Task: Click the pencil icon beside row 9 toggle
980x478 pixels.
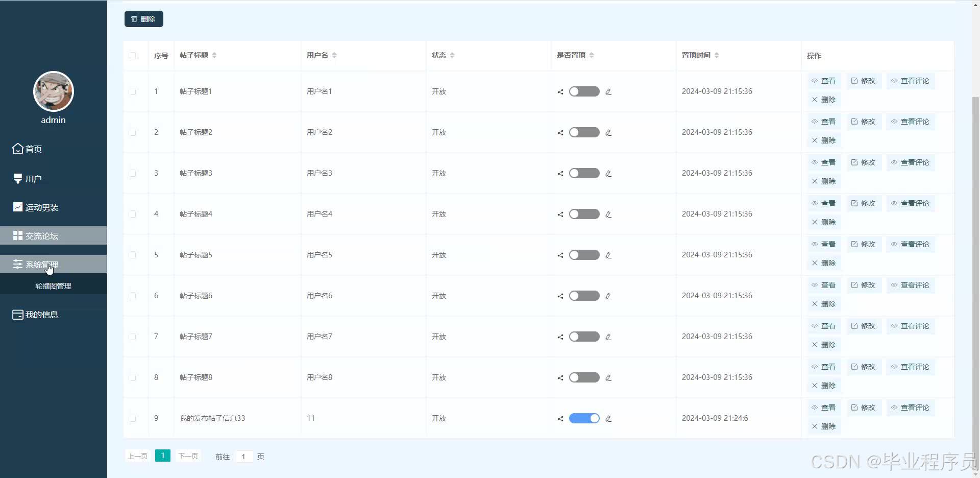Action: [x=608, y=418]
